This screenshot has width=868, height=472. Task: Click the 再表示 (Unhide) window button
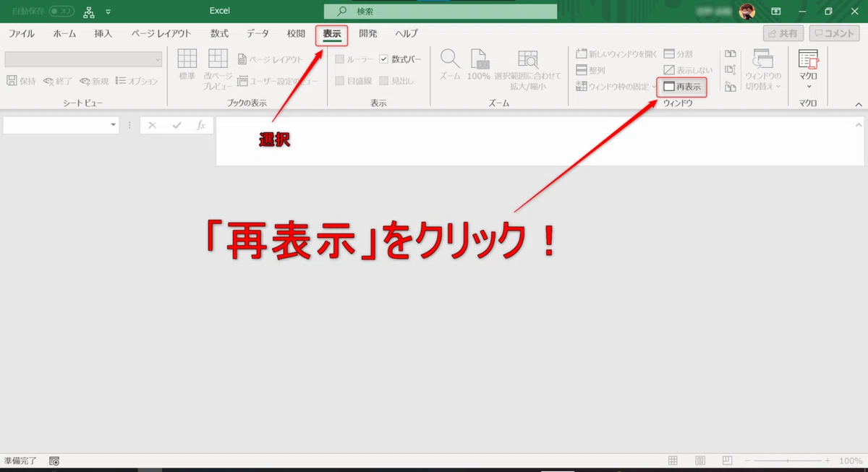point(681,87)
